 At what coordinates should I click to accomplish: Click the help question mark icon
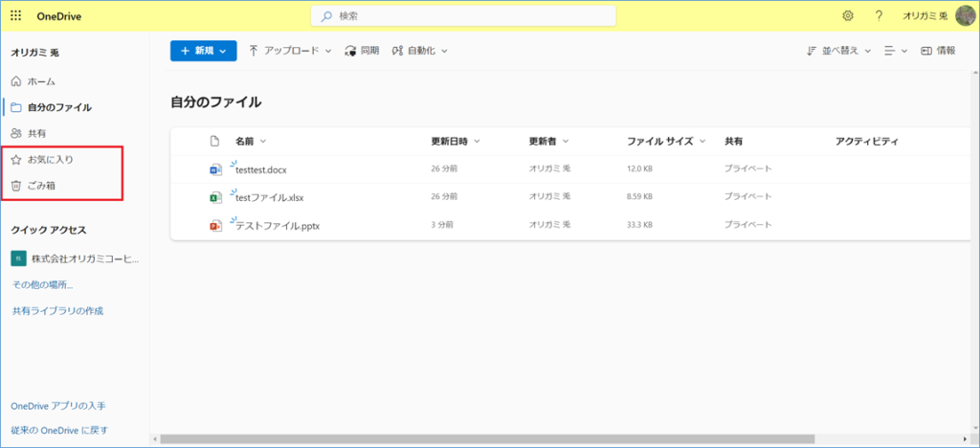click(x=878, y=16)
